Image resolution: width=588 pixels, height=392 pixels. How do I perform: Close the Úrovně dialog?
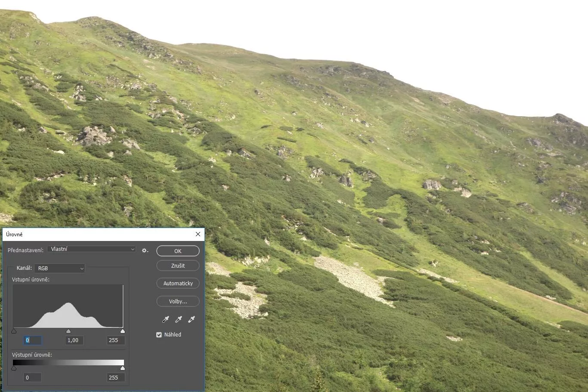click(x=198, y=234)
